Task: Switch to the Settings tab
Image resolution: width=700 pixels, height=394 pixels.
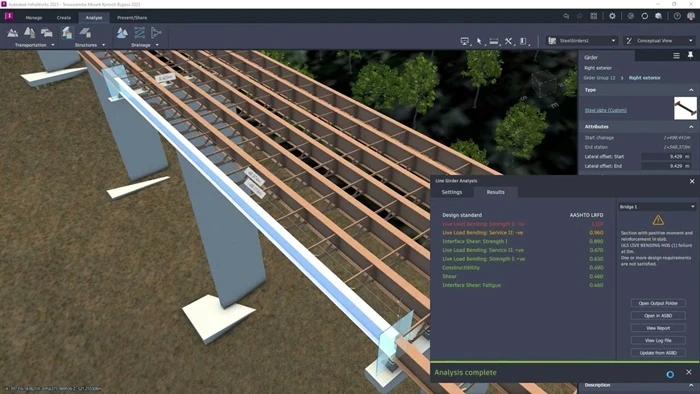Action: 452,192
